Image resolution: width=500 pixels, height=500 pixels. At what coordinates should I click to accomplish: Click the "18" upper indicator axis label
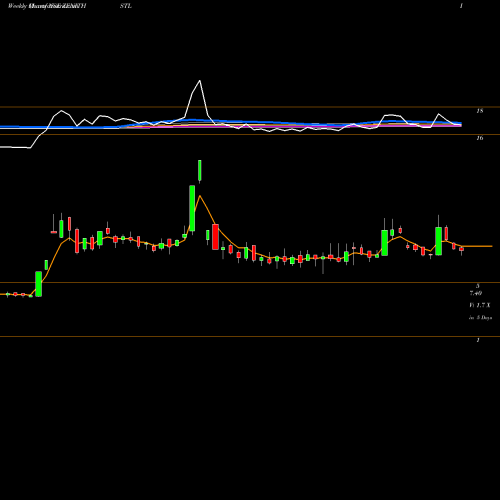pos(479,111)
